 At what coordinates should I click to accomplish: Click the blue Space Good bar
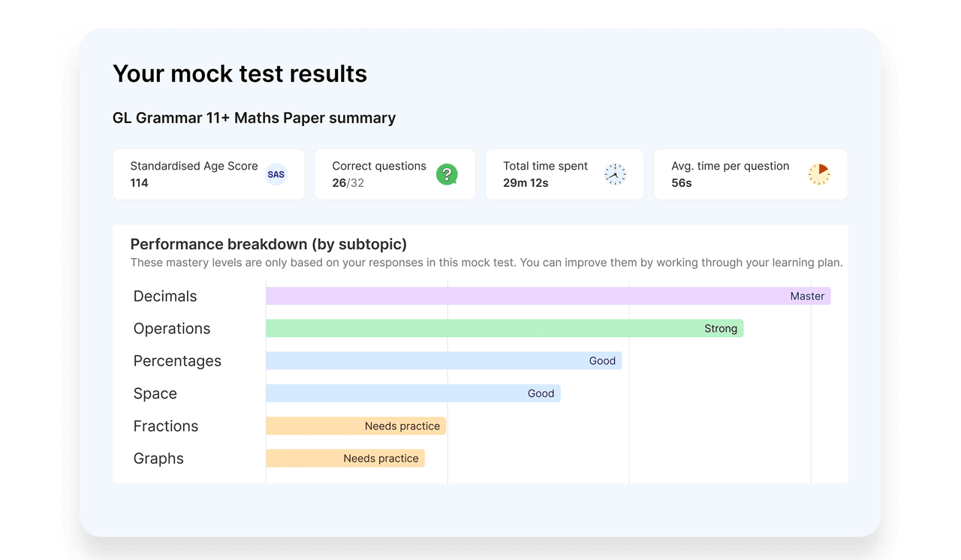(413, 393)
